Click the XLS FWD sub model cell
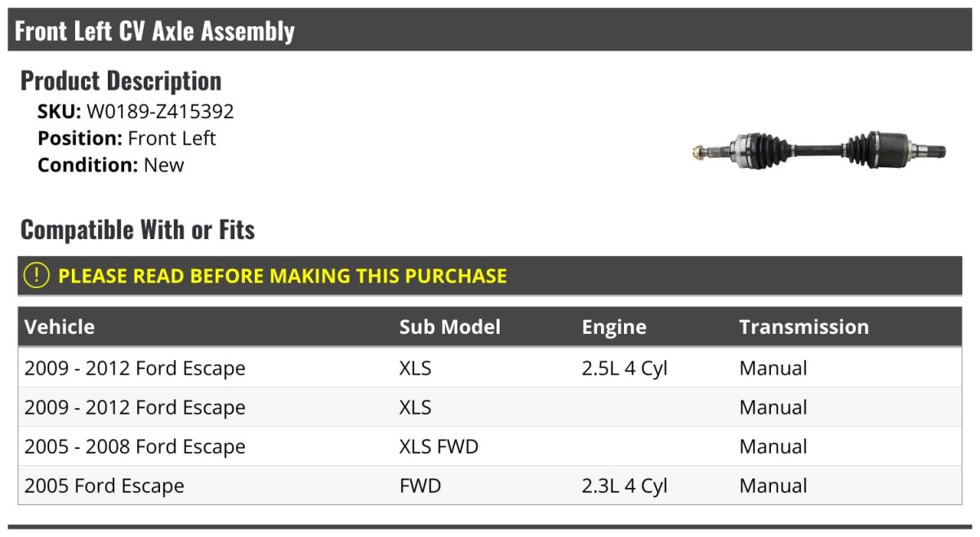Viewport: 980px width, 537px height. point(439,446)
